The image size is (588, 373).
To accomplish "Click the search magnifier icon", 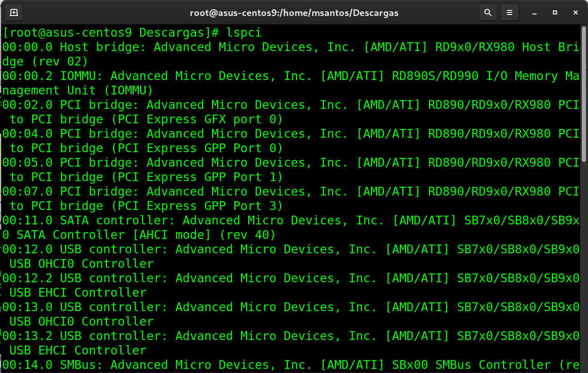I will point(487,12).
